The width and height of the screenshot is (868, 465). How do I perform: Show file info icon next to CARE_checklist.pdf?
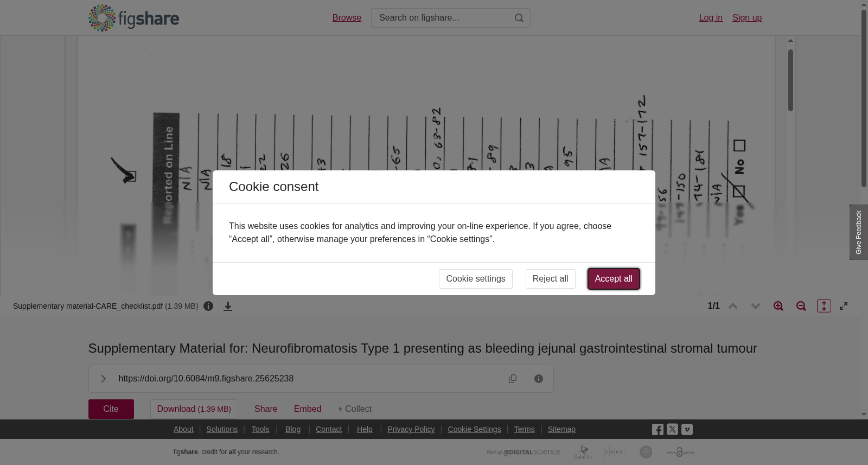pyautogui.click(x=208, y=306)
